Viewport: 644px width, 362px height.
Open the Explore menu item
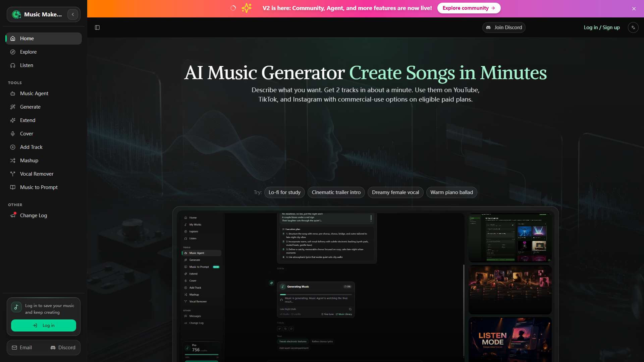pos(44,52)
